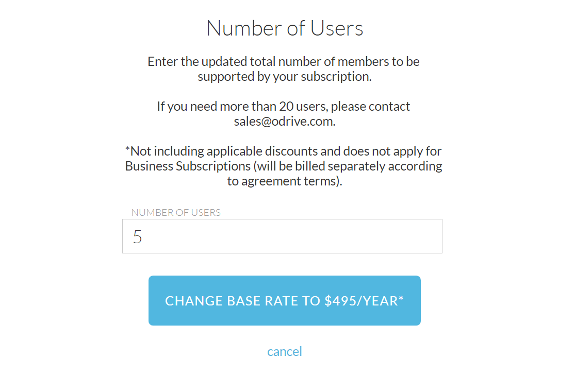Click the "$495/YEAR*" price on the blue button
Viewport: 575px width, 392px height.
[364, 301]
